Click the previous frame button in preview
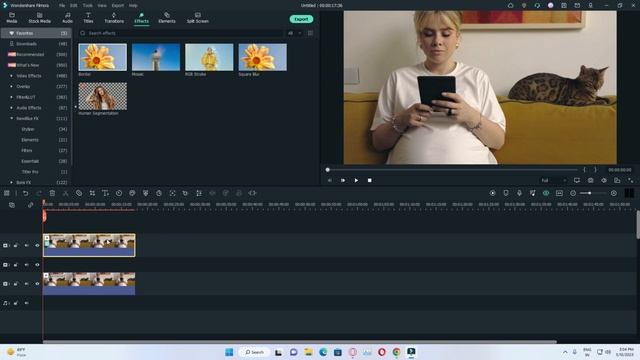640x360 pixels. point(330,180)
